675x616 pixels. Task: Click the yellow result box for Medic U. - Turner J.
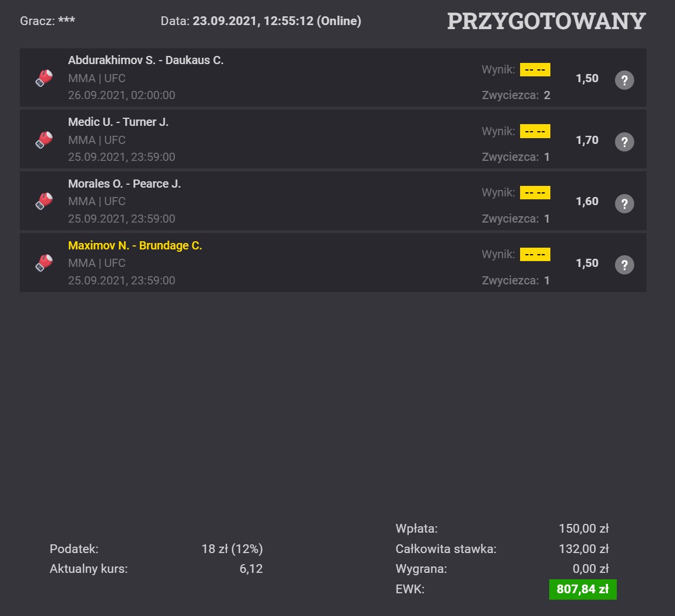click(x=535, y=131)
